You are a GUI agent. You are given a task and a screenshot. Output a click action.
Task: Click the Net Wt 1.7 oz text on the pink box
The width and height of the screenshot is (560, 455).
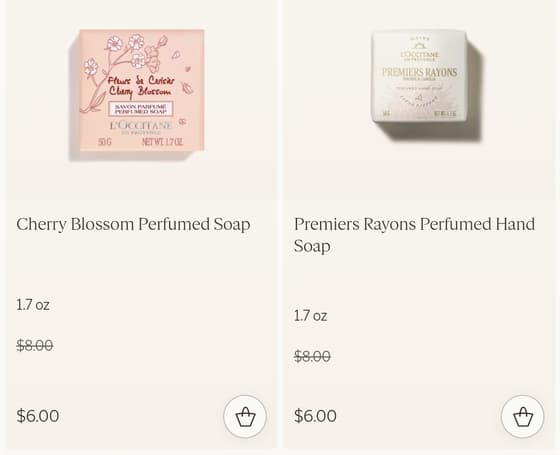tap(162, 142)
